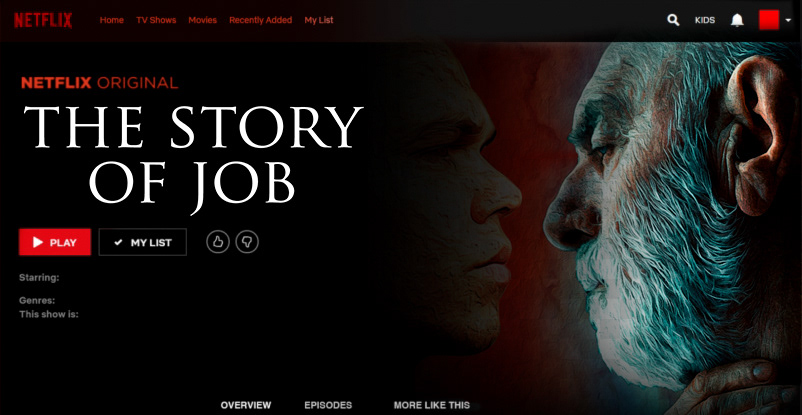The height and width of the screenshot is (415, 802).
Task: Open the Movies section
Action: coord(203,20)
